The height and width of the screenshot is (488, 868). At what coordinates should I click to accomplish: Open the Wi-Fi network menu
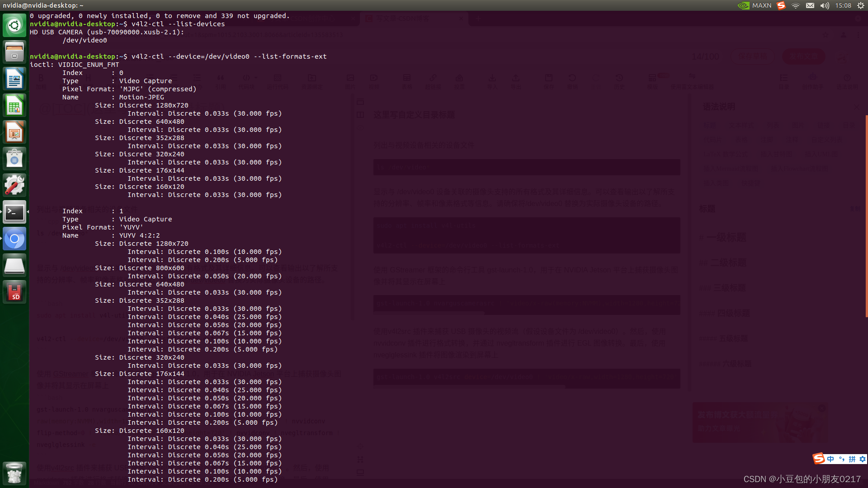[796, 5]
